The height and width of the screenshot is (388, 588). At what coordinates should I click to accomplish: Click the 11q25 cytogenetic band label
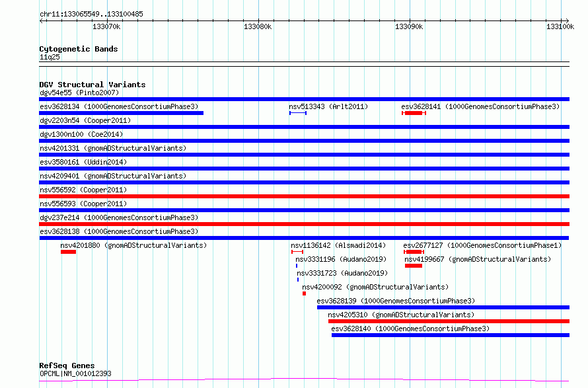pyautogui.click(x=50, y=57)
